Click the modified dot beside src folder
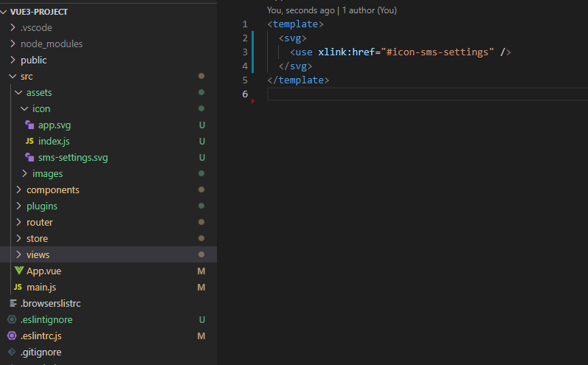588x365 pixels. (x=201, y=76)
